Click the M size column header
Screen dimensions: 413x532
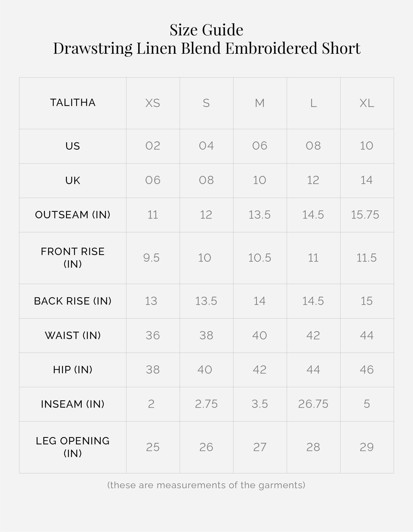260,103
